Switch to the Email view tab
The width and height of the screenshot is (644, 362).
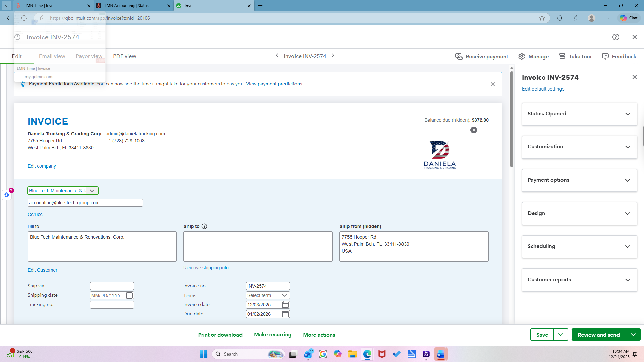[52, 56]
